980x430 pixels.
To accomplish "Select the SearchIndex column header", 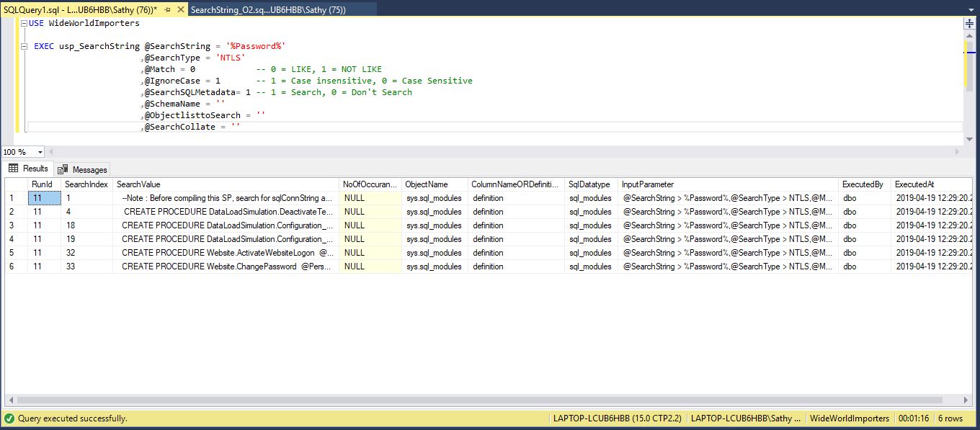I will click(86, 184).
